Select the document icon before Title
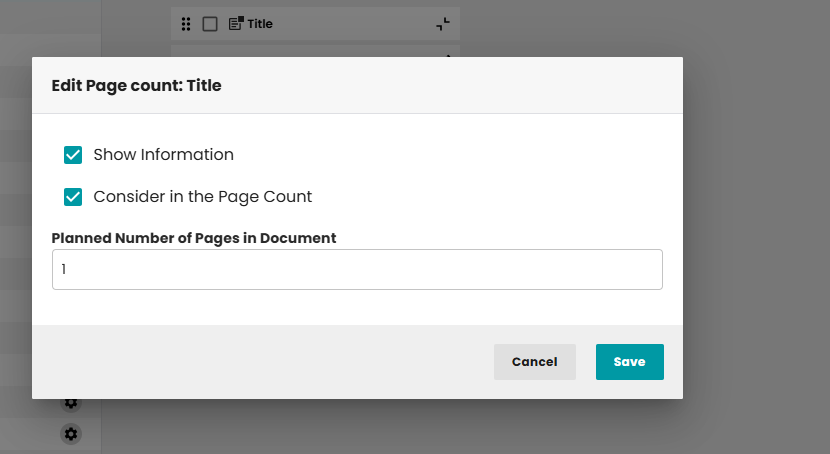Image resolution: width=830 pixels, height=454 pixels. click(236, 23)
